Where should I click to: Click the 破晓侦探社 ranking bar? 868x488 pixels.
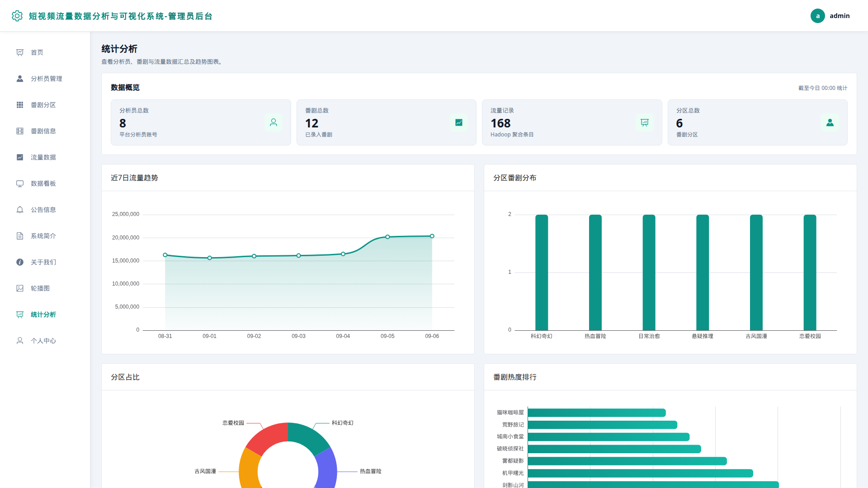(x=614, y=449)
